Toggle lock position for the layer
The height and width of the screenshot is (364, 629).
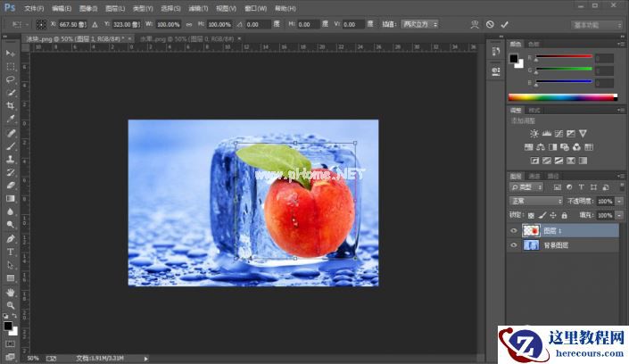pyautogui.click(x=553, y=216)
